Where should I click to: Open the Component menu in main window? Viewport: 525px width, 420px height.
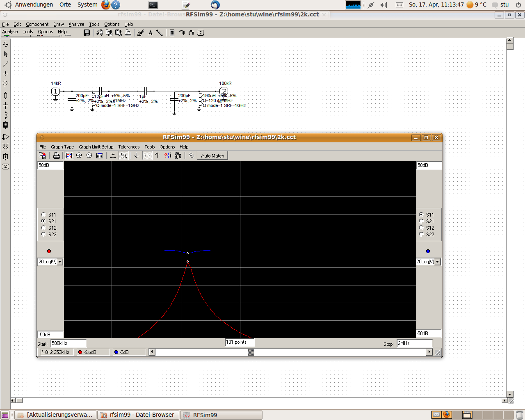(x=37, y=24)
